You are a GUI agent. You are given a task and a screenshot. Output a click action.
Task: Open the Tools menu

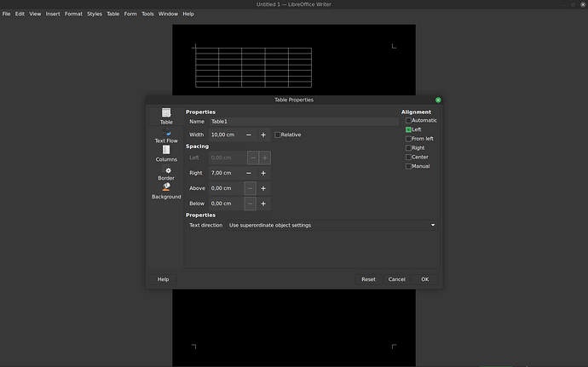coord(147,14)
